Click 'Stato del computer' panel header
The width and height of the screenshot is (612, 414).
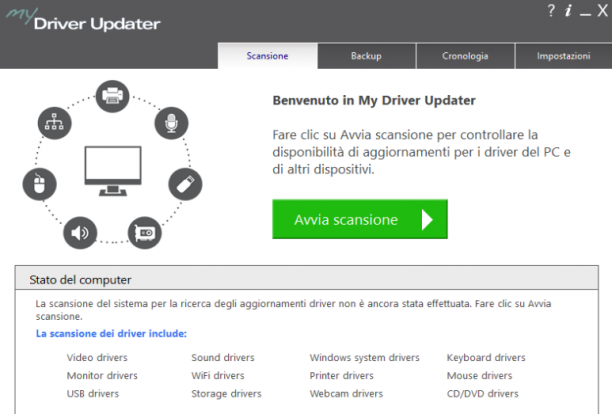[306, 278]
